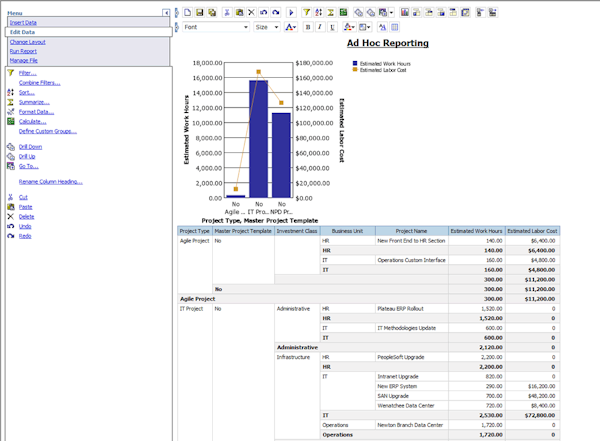Click the Summarize... link in menu pane
Image resolution: width=600 pixels, height=441 pixels.
click(34, 102)
